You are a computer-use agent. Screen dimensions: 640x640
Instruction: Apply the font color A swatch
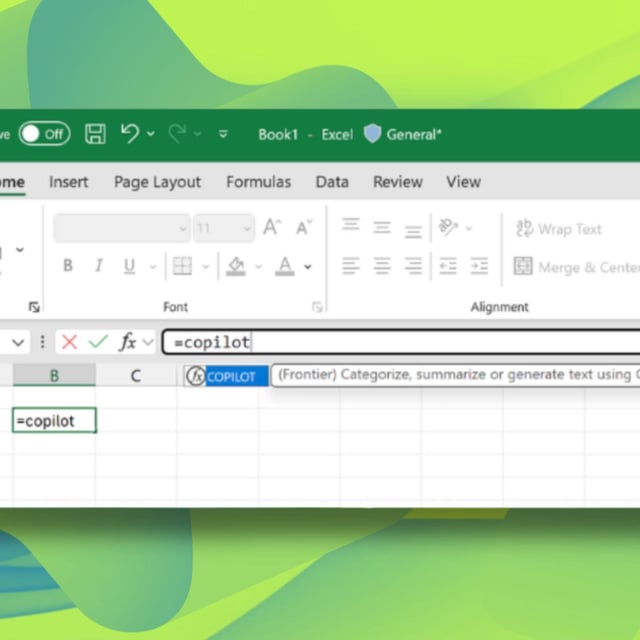[285, 266]
